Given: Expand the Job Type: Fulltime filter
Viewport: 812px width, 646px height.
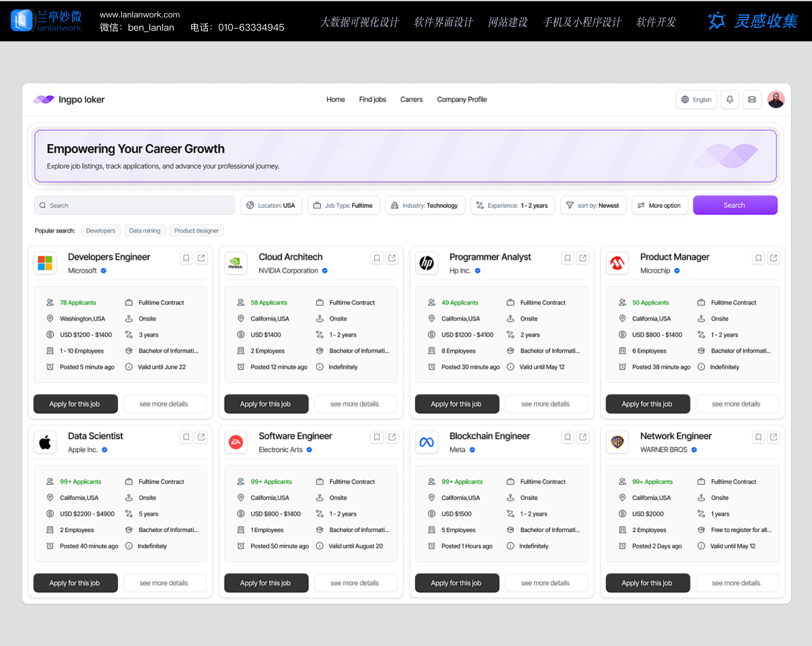Looking at the screenshot, I should coord(344,205).
